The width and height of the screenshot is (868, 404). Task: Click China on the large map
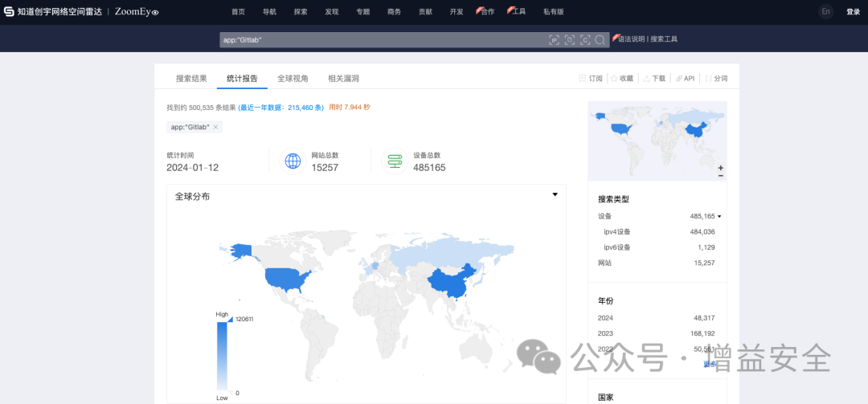[451, 284]
